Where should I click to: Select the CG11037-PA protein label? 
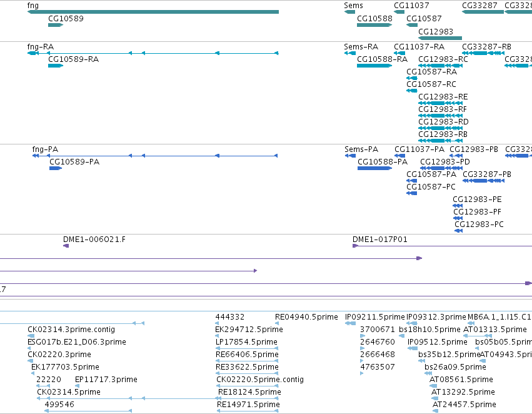click(x=419, y=149)
